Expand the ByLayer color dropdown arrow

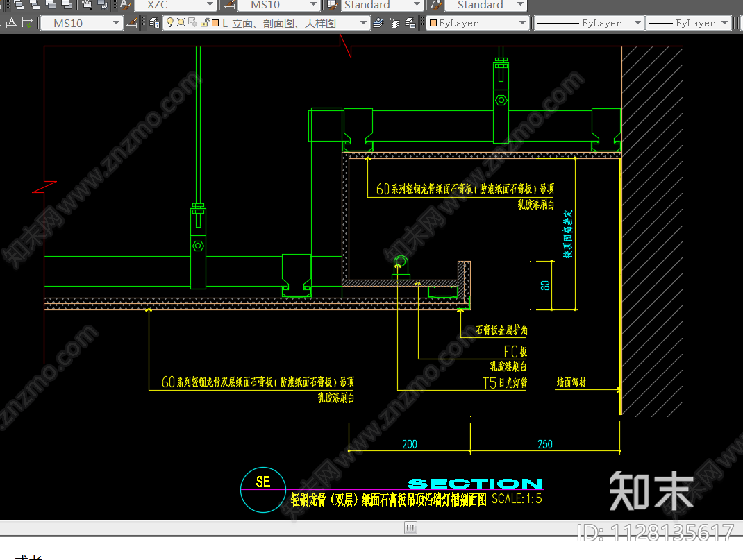(x=522, y=23)
